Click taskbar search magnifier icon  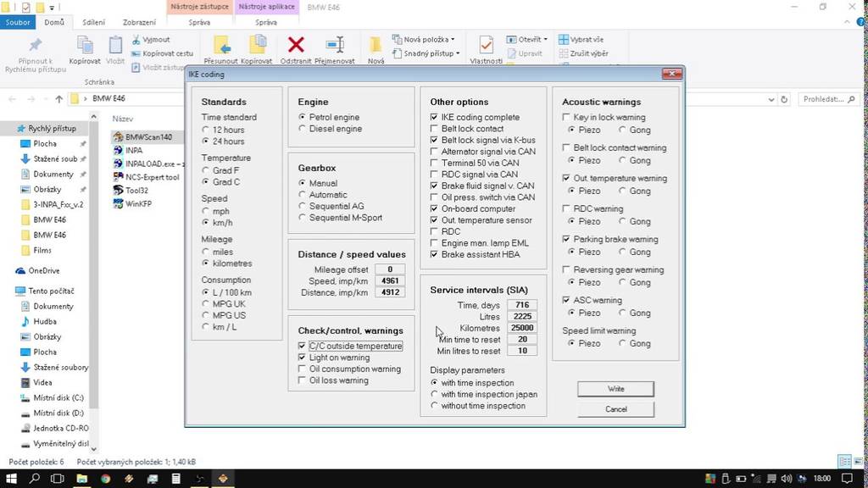(x=34, y=479)
